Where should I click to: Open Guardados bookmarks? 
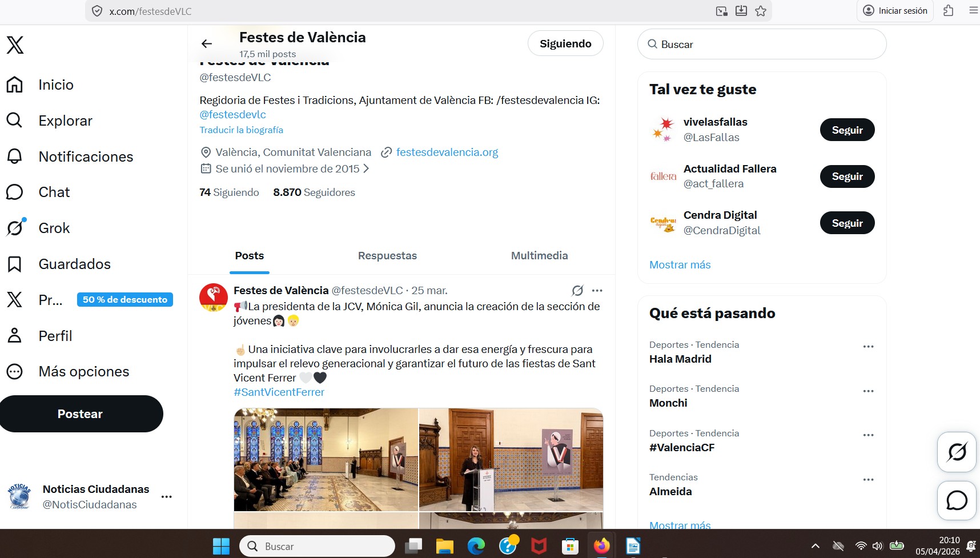(x=74, y=264)
